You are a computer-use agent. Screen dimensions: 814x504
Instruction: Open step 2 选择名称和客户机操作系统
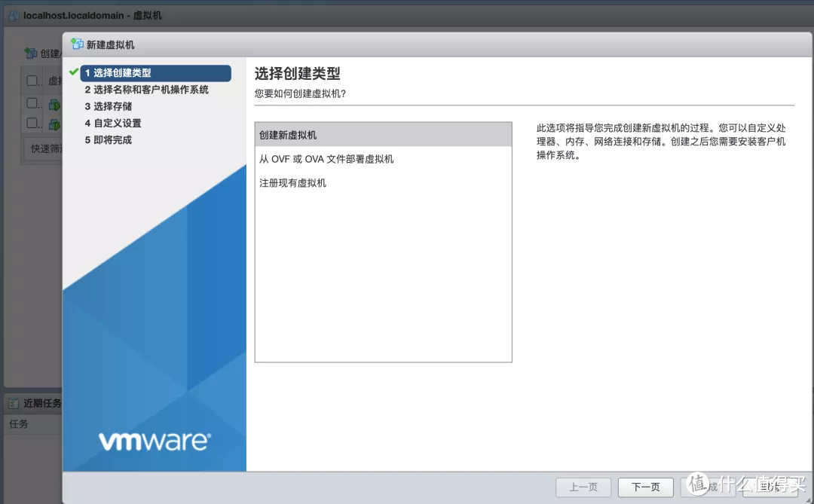[x=146, y=90]
